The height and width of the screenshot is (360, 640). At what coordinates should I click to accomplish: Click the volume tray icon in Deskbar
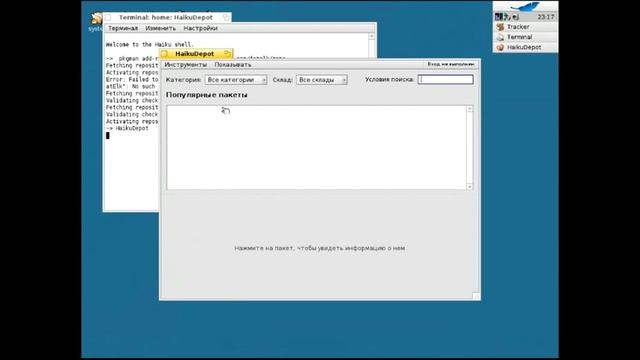click(x=516, y=17)
